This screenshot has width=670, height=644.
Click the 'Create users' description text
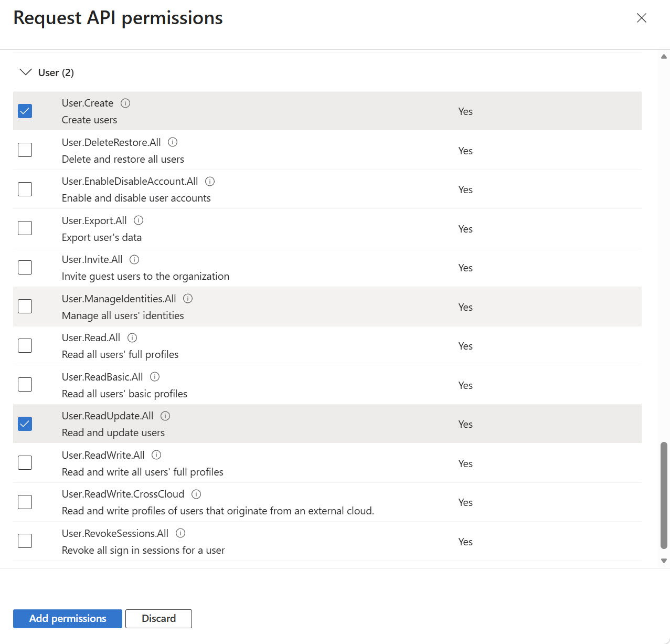pos(89,120)
